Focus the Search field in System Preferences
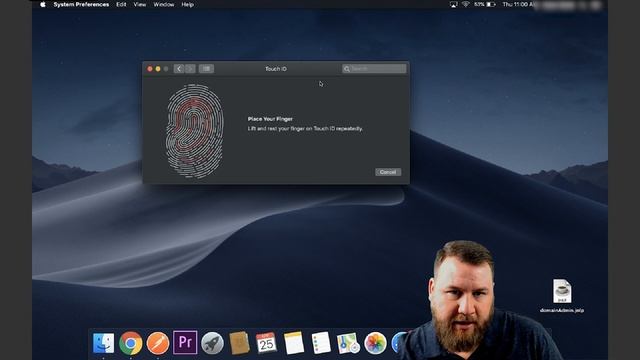This screenshot has width=640, height=360. (x=374, y=69)
